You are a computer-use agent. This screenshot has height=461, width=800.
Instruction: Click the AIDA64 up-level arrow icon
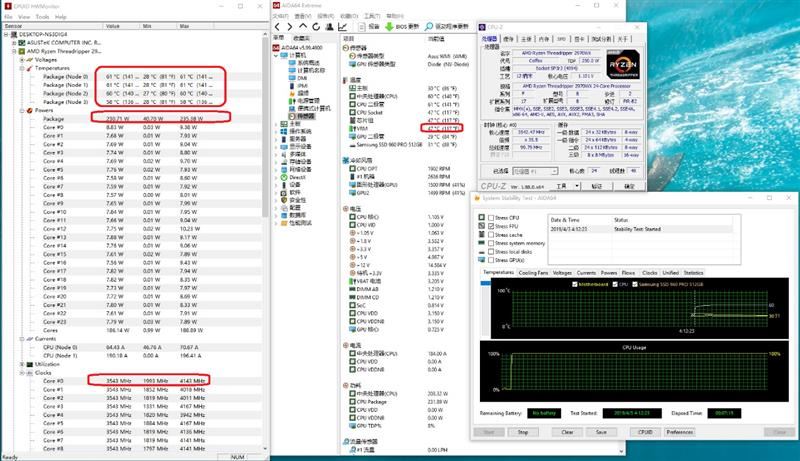pyautogui.click(x=303, y=26)
